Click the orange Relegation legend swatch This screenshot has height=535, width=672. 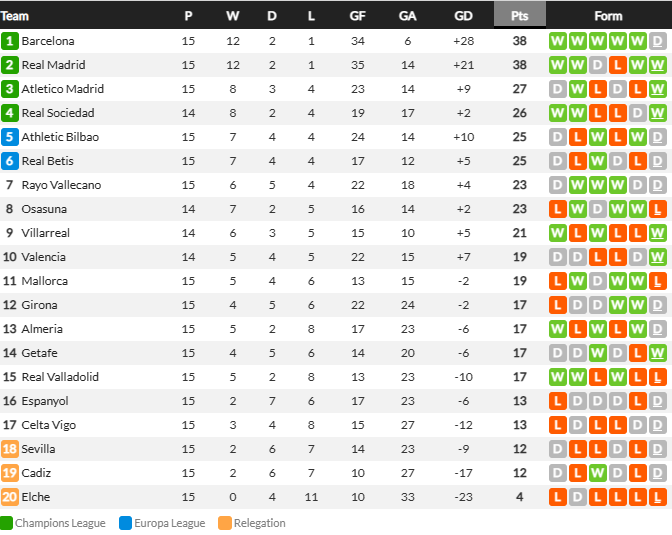pos(225,523)
